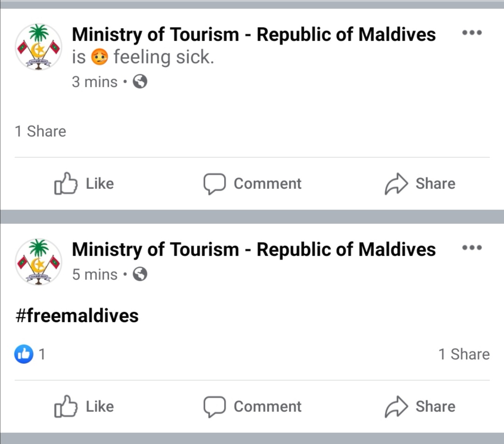The height and width of the screenshot is (444, 504).
Task: View the blue like reaction icon
Action: point(24,354)
